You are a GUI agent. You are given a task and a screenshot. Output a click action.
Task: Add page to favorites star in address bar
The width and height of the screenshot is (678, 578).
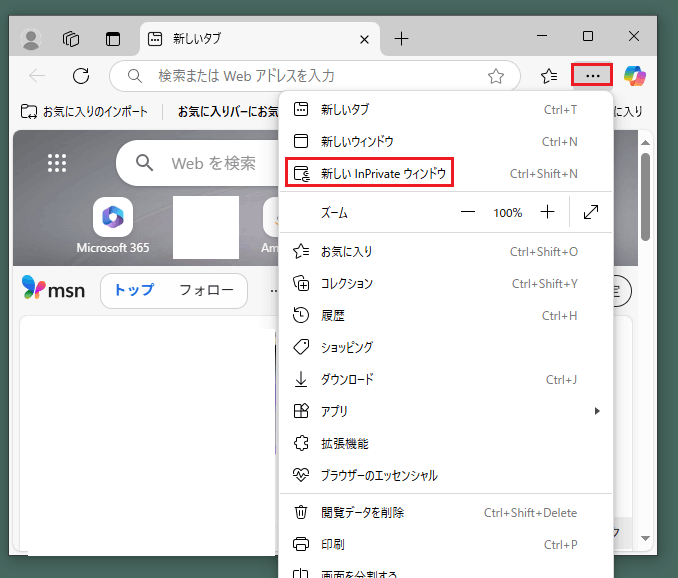click(496, 76)
